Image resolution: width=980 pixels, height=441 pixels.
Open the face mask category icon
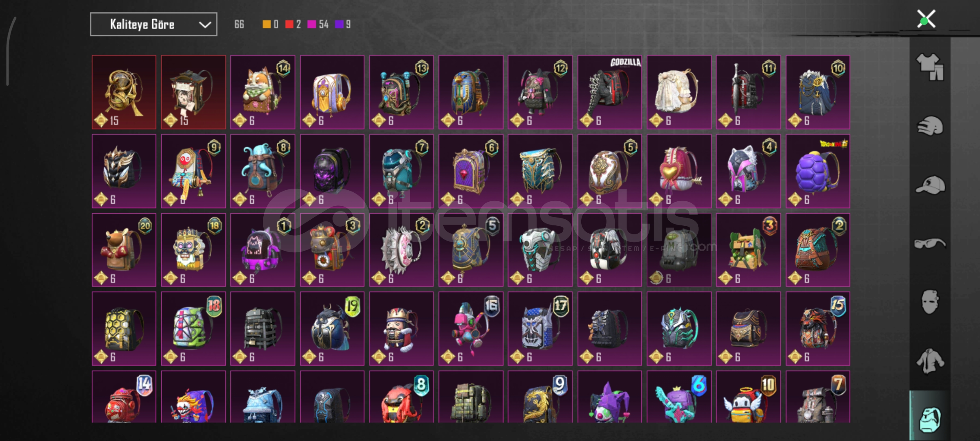[930, 302]
